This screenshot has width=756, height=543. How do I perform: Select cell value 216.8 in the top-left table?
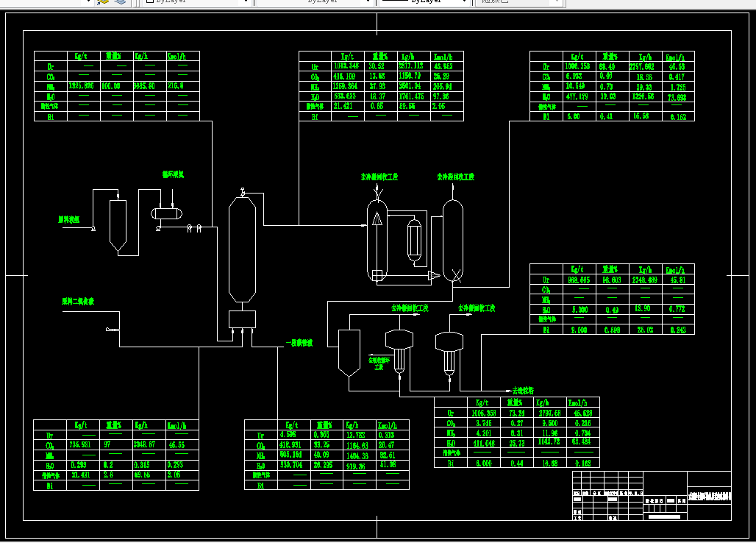[x=176, y=86]
